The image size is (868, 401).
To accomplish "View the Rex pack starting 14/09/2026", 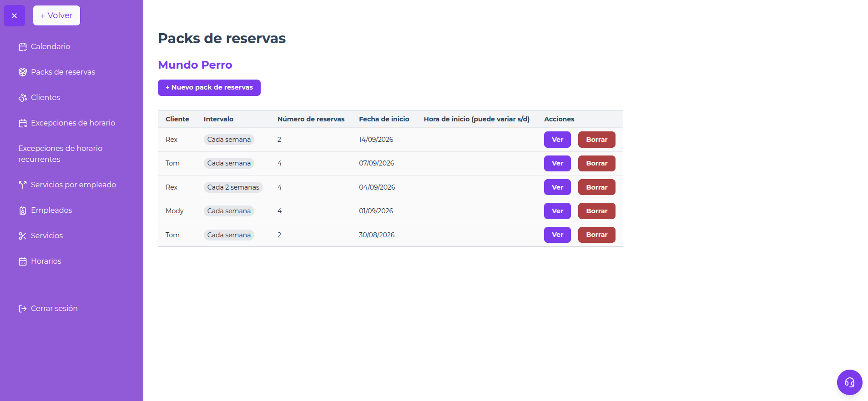I will coord(557,140).
